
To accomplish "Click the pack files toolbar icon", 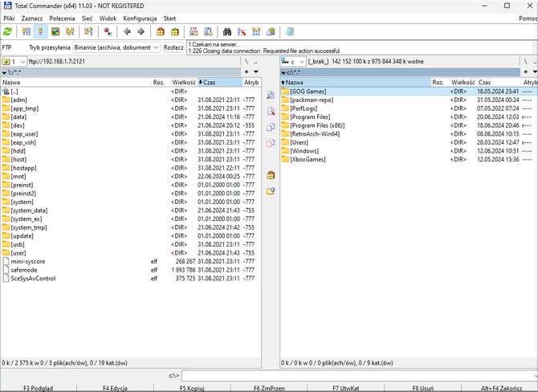I will point(161,32).
